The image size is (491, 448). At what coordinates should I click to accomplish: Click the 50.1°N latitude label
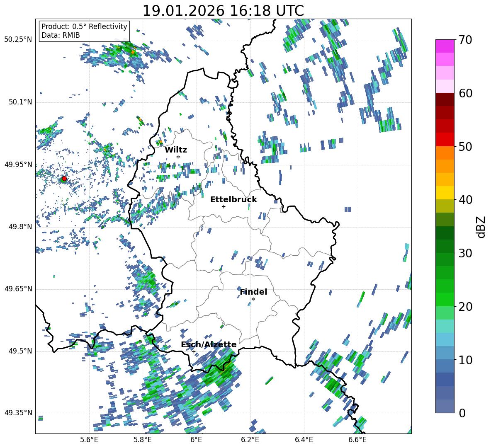tap(20, 102)
